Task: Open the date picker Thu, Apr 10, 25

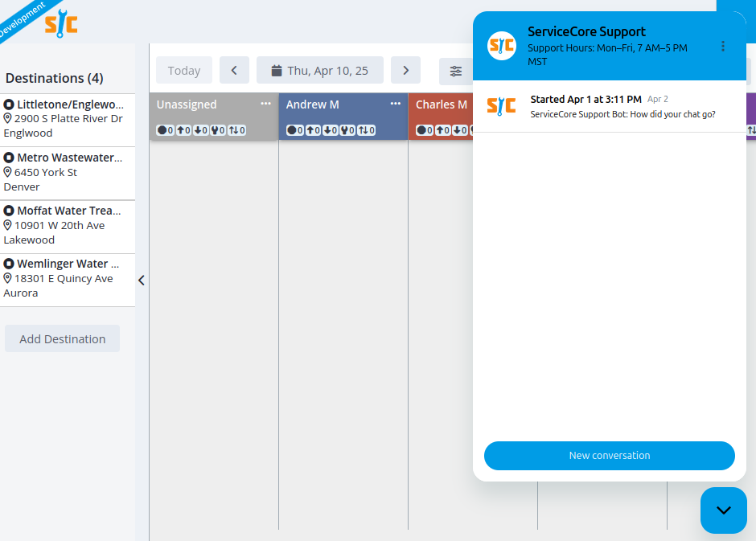Action: (320, 70)
